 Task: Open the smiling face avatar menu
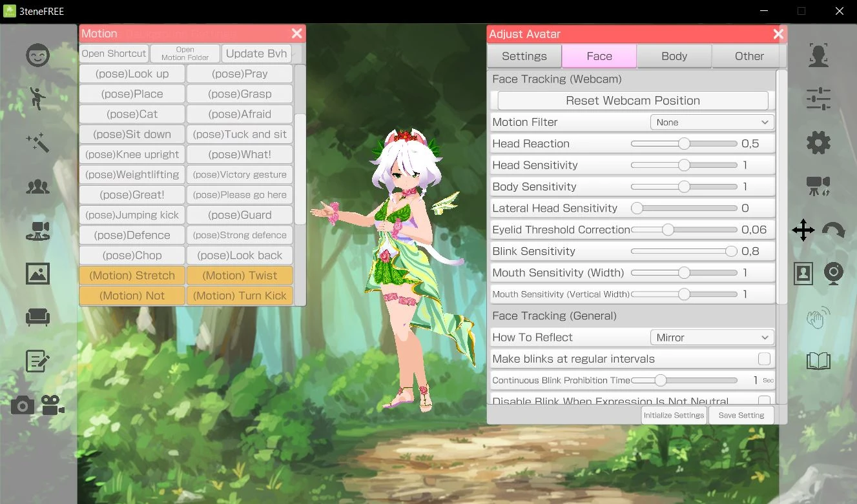(37, 55)
